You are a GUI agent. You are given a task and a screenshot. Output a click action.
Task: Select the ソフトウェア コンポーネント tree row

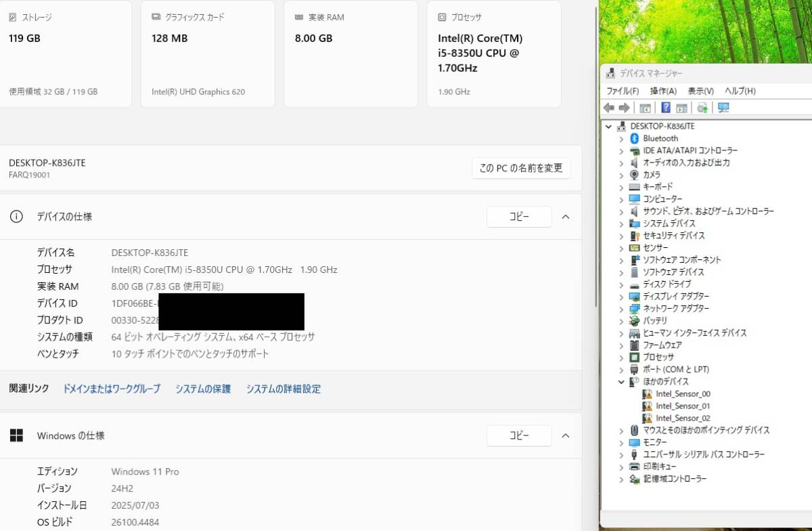(x=681, y=260)
